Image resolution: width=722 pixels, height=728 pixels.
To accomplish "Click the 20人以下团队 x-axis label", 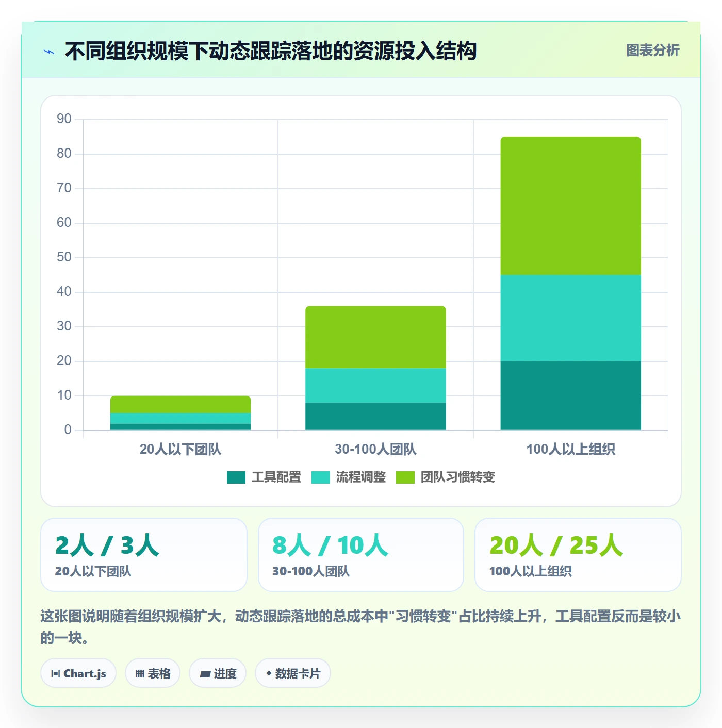I will click(180, 449).
